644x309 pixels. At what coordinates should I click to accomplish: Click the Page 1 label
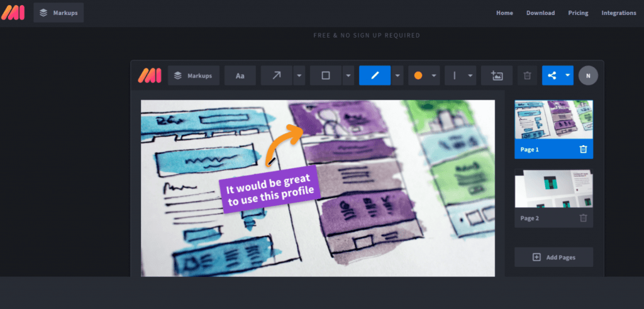point(530,149)
